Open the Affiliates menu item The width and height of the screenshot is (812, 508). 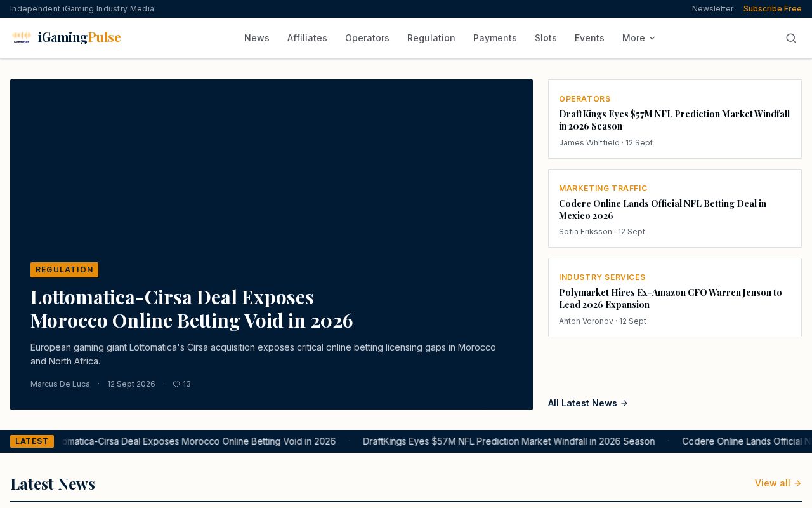click(x=307, y=38)
